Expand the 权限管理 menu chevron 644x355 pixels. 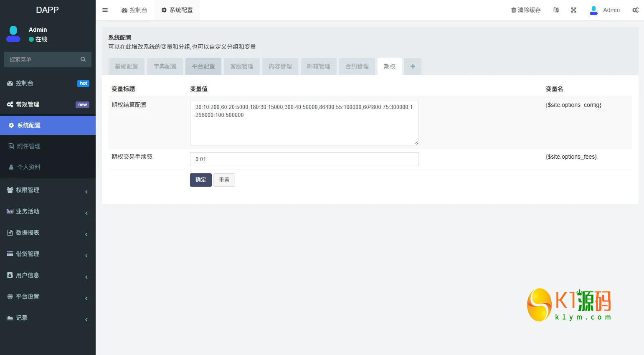pos(86,192)
